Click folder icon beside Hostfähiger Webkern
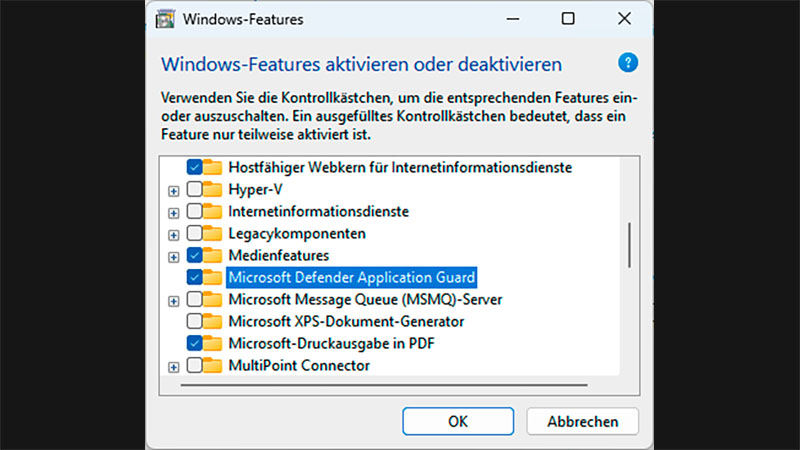This screenshot has height=450, width=800. pyautogui.click(x=213, y=167)
